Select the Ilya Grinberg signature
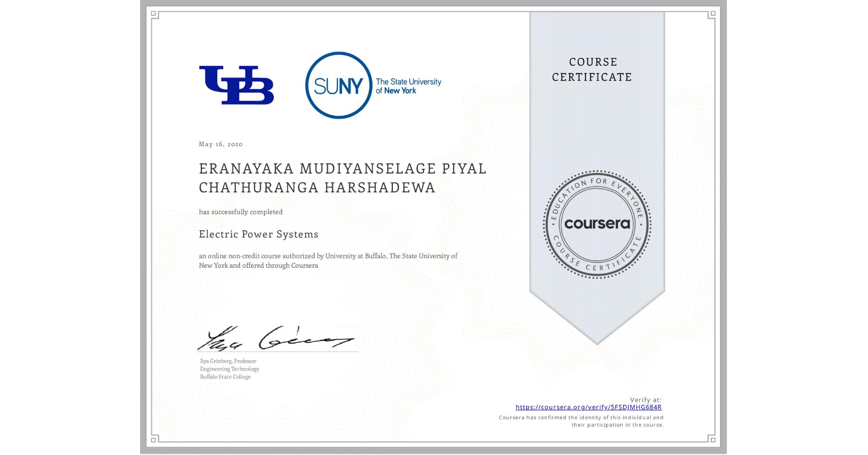The image size is (868, 455). coord(274,338)
